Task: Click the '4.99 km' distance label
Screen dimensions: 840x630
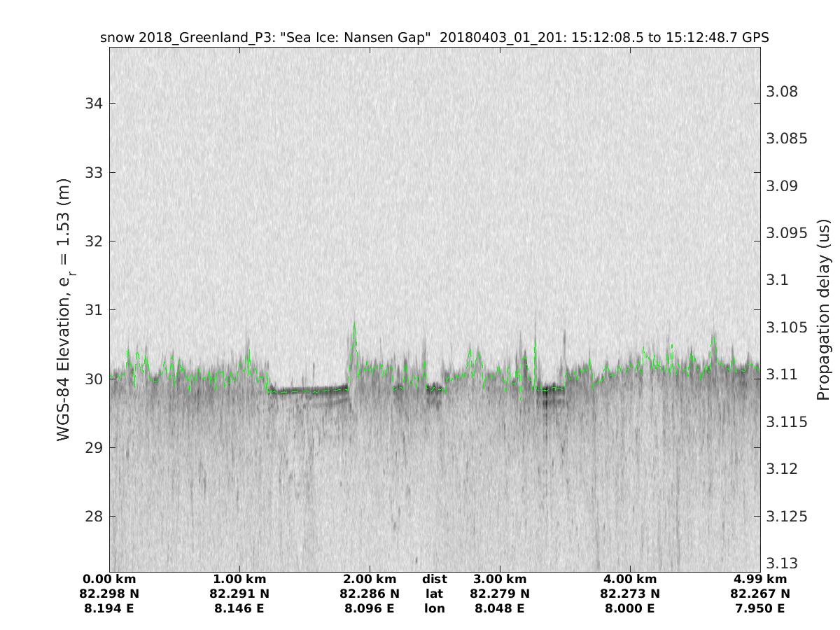Action: coord(760,579)
